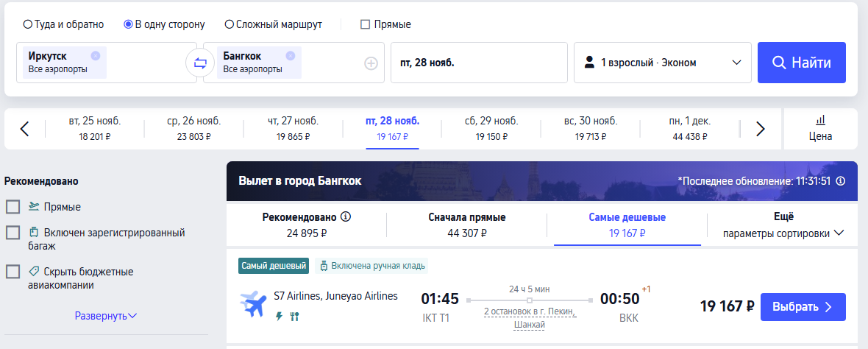868x349 pixels.
Task: Select the round-trip option Туда и обратно
Action: 63,24
